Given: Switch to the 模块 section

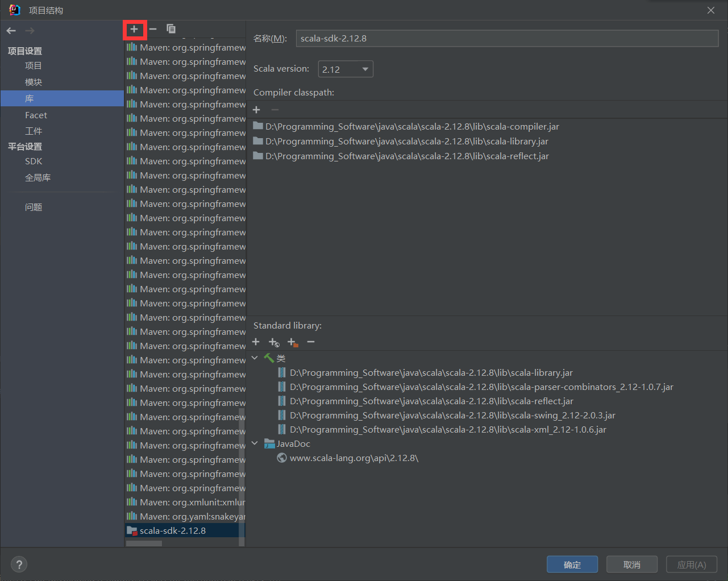Looking at the screenshot, I should pos(34,82).
